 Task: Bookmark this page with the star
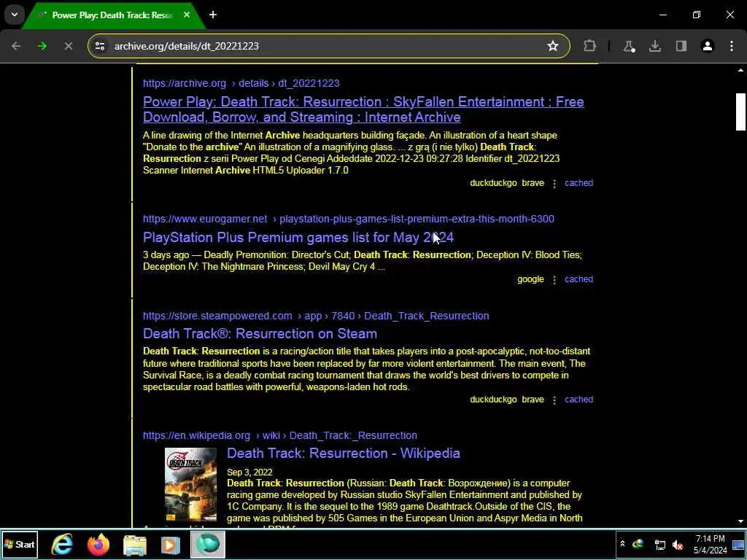coord(553,46)
